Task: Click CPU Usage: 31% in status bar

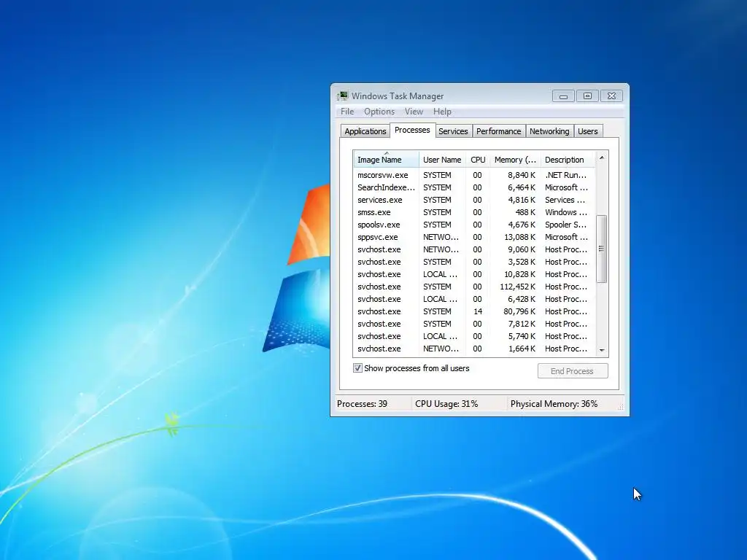Action: tap(446, 404)
